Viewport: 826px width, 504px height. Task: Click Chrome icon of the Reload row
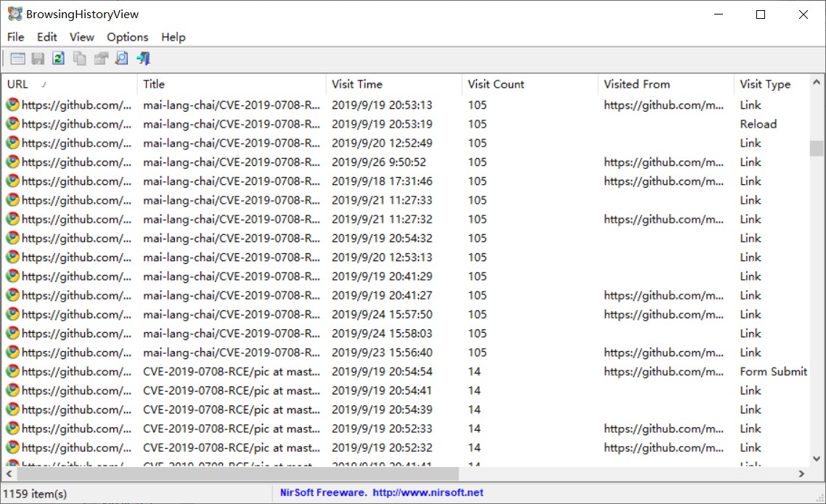coord(12,123)
